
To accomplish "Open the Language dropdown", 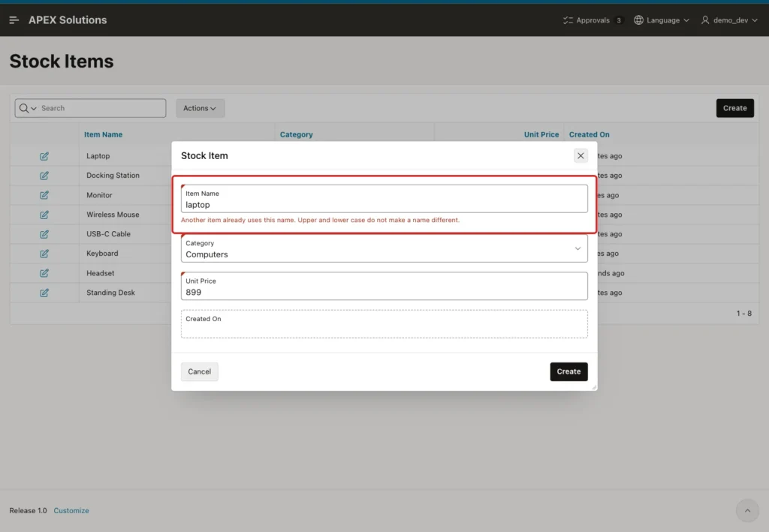I will click(661, 20).
